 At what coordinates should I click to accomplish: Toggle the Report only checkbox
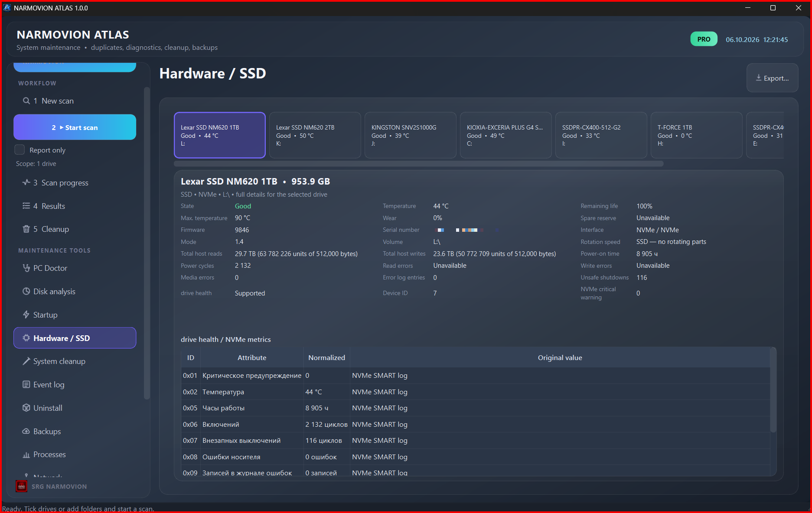click(20, 150)
